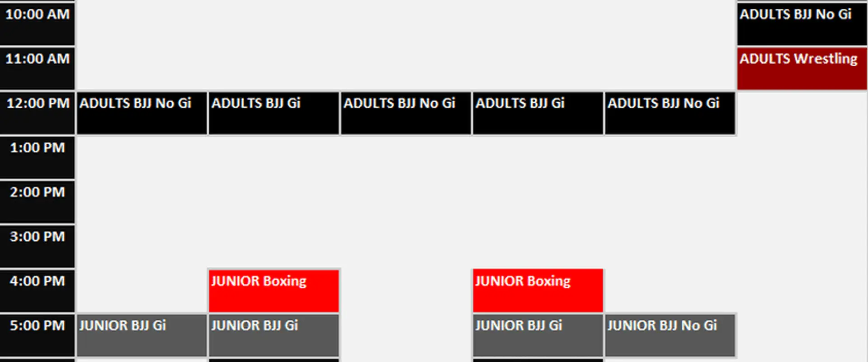Viewport: 868px width, 362px height.
Task: Select JUNIOR Boxing class in fourth day column
Action: pyautogui.click(x=538, y=291)
